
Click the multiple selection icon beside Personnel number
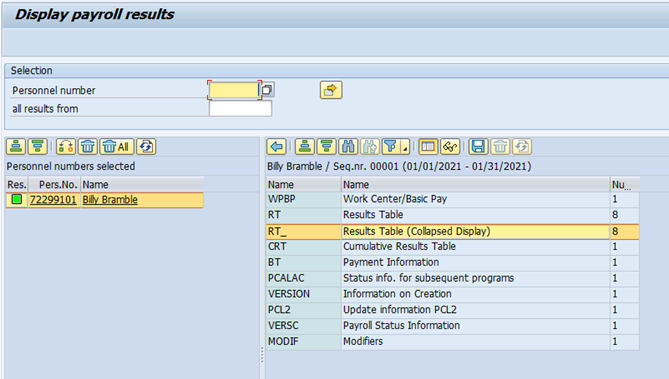click(268, 90)
